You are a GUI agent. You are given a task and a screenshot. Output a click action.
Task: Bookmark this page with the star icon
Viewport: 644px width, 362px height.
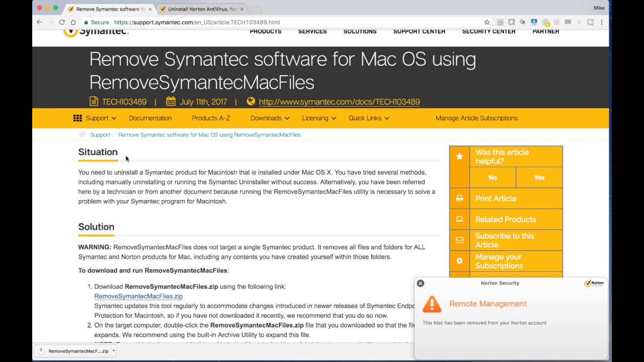coord(487,22)
